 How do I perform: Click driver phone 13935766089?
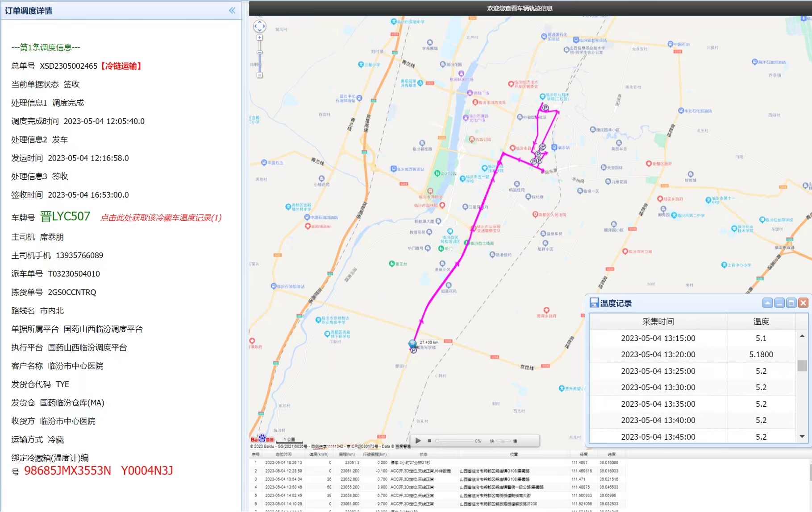[x=79, y=256]
